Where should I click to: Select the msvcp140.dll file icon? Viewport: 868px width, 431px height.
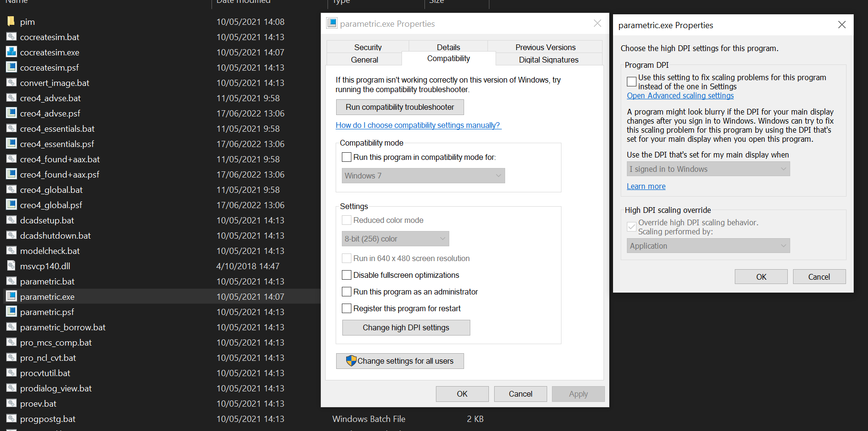pos(11,266)
